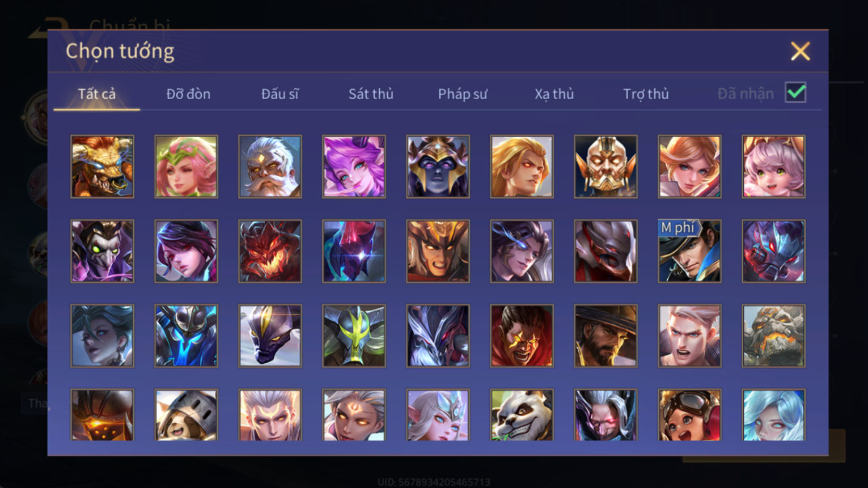Select the 'Tất cả' tab
The image size is (868, 488).
96,94
